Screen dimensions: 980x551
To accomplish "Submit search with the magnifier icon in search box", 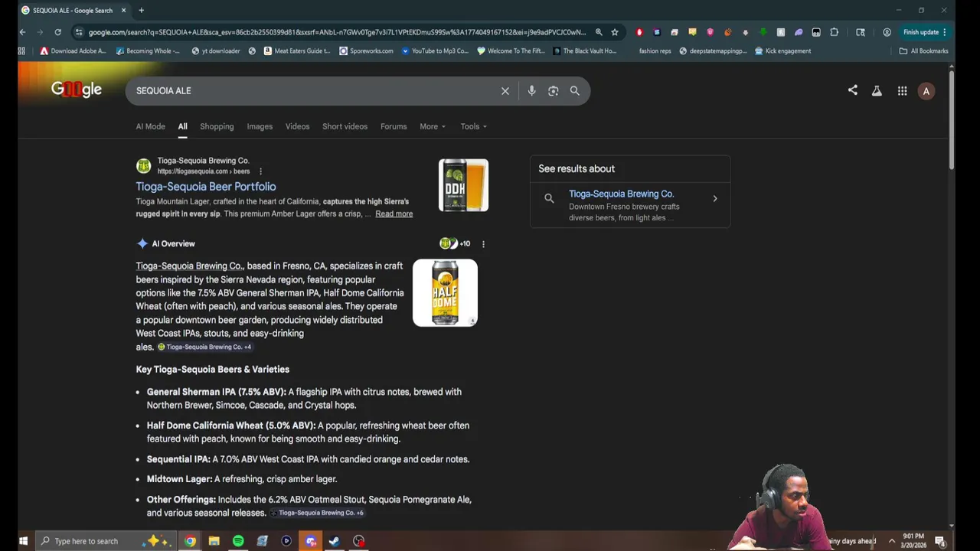I will 575,91.
